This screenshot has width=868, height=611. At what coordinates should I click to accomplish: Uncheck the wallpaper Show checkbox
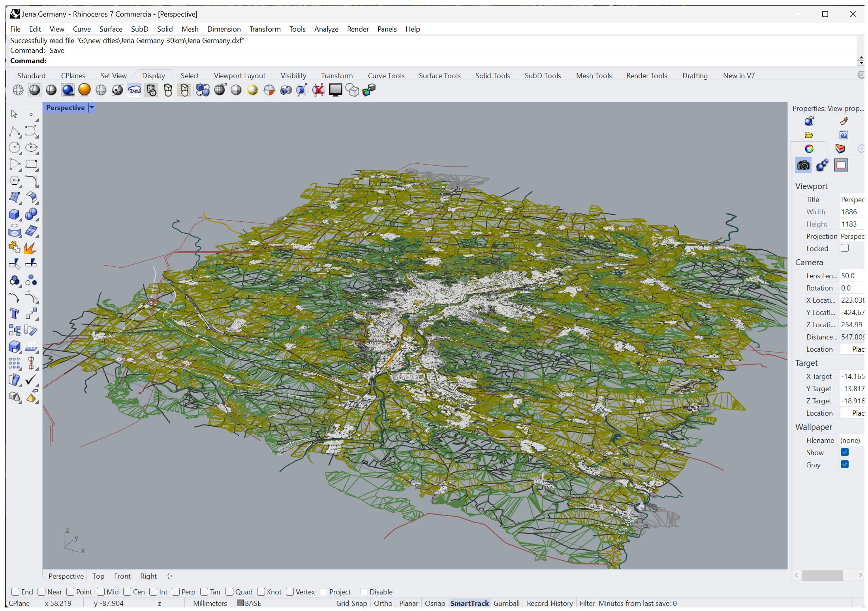[x=845, y=452]
